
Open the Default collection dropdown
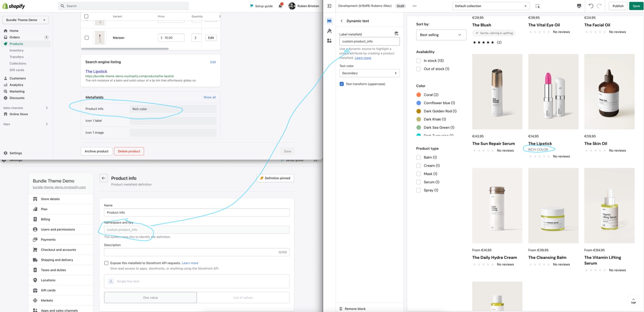coord(491,6)
